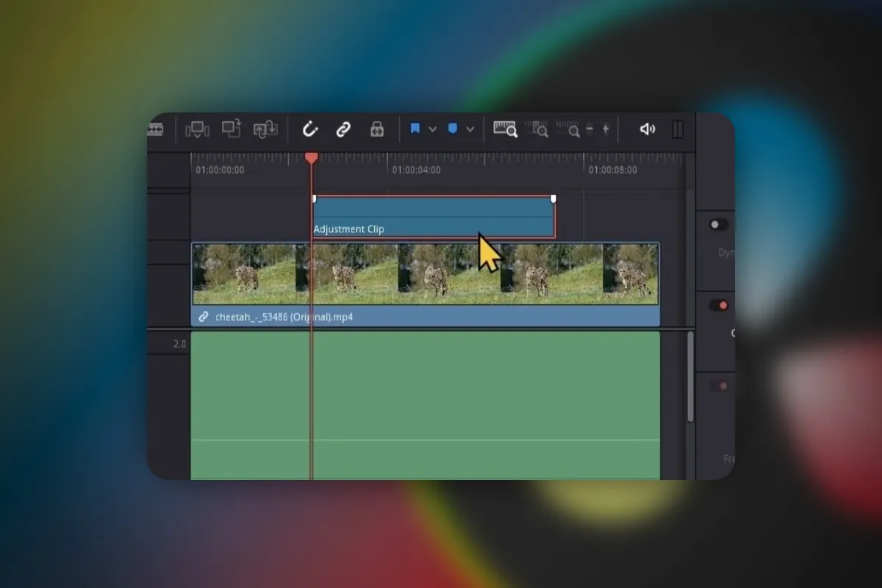The image size is (882, 588).
Task: Click the playhead marker on ruler
Action: tap(312, 157)
